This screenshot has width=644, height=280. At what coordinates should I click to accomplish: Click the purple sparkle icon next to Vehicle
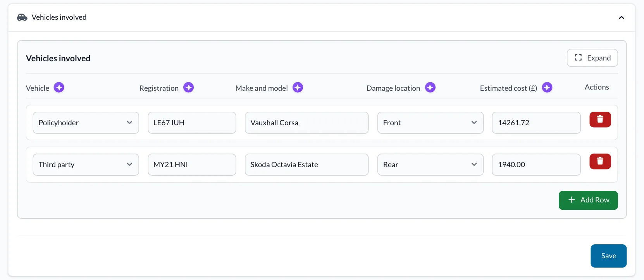[59, 88]
